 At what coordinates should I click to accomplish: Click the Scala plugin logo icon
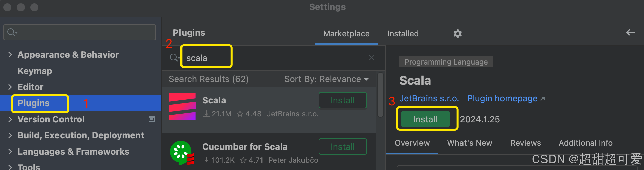pos(182,107)
